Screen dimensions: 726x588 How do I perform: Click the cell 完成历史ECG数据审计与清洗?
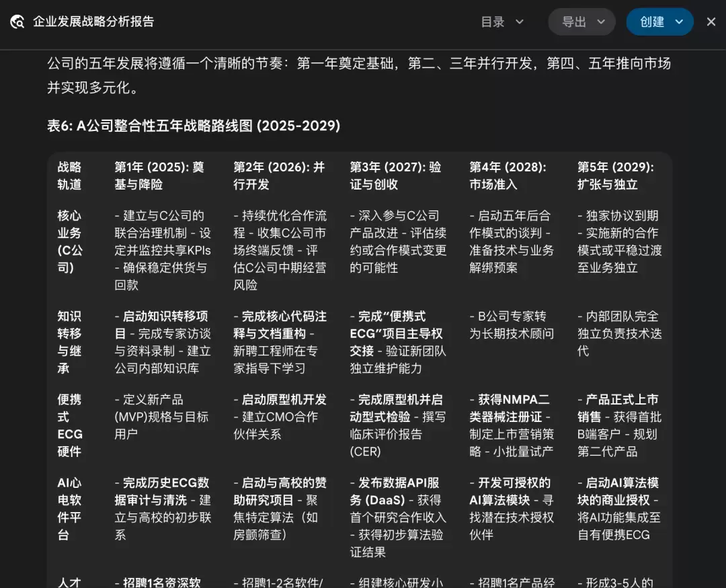tap(163, 509)
